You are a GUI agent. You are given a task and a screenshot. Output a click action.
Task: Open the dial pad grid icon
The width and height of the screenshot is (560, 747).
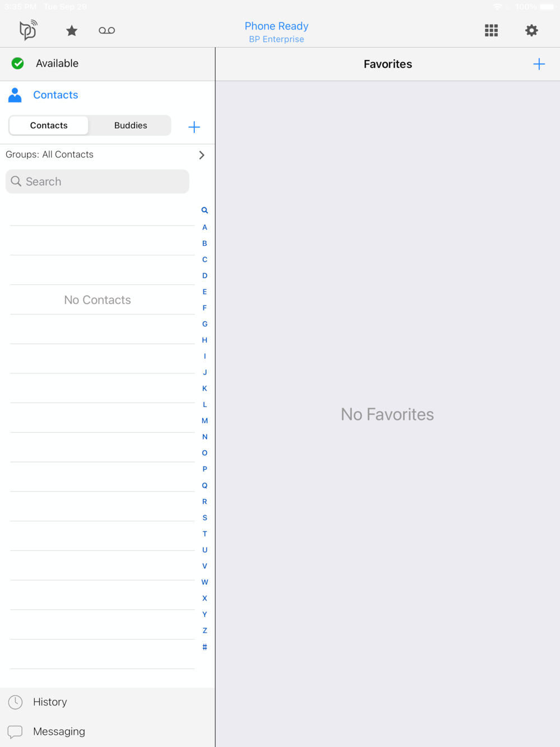point(491,30)
